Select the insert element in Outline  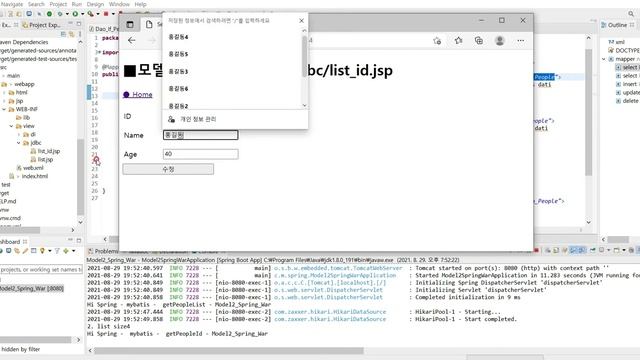tap(627, 84)
